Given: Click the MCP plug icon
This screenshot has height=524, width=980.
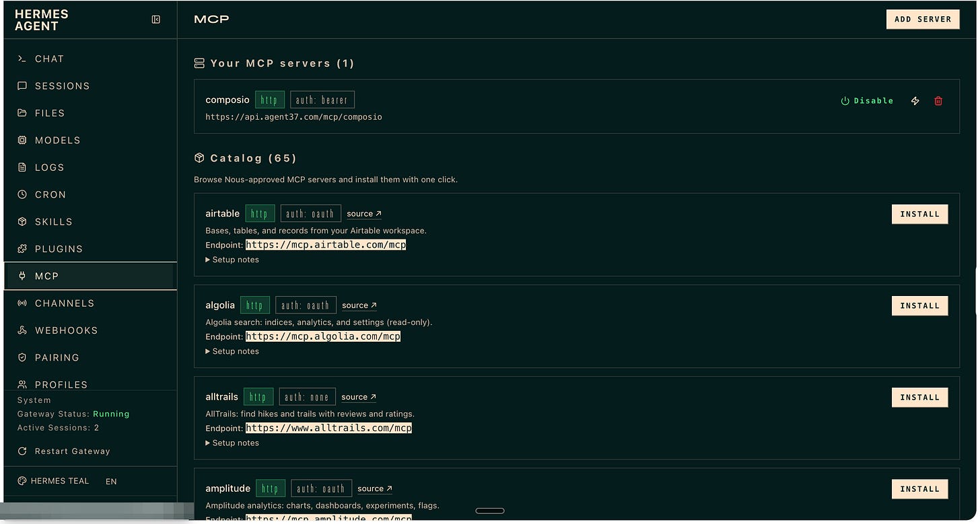Looking at the screenshot, I should (22, 276).
